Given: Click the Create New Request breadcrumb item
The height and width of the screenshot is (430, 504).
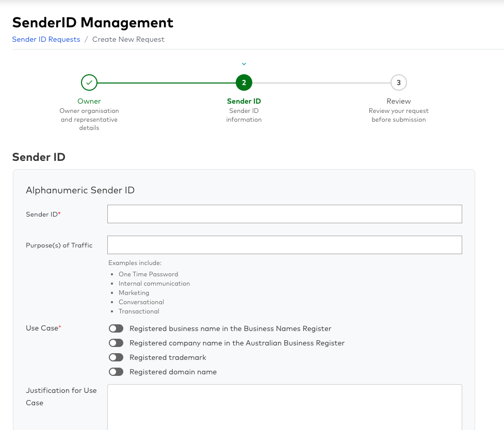Looking at the screenshot, I should (128, 39).
